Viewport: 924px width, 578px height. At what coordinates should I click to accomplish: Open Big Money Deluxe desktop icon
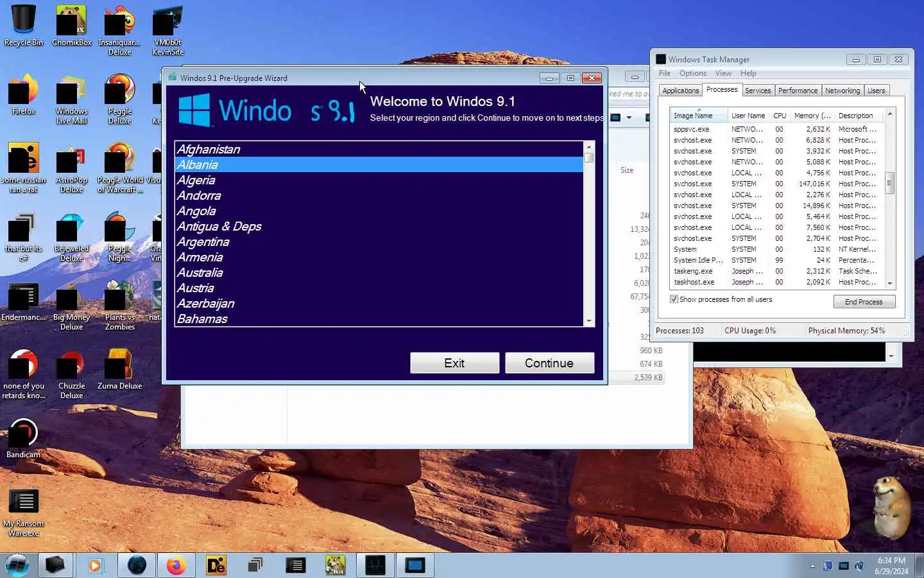(x=71, y=305)
